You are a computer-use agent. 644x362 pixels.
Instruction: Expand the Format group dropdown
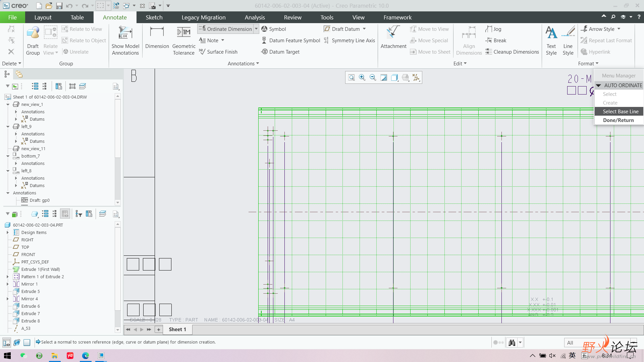click(588, 64)
